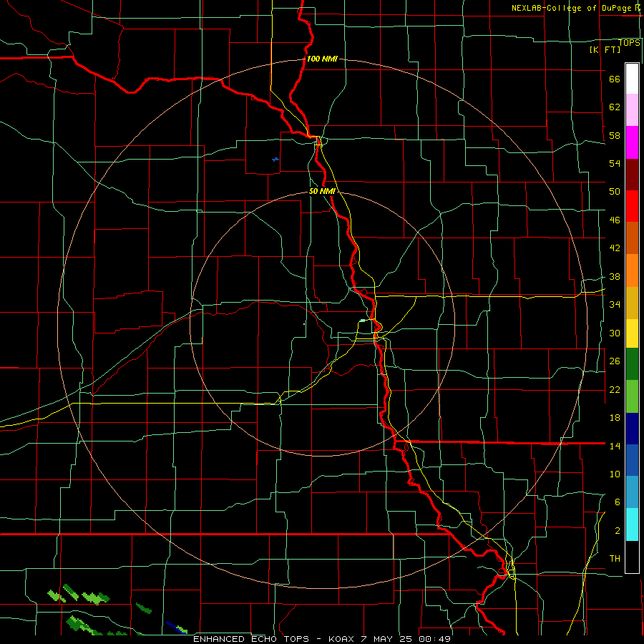Click the '100 NMI' range ring label

click(x=322, y=59)
